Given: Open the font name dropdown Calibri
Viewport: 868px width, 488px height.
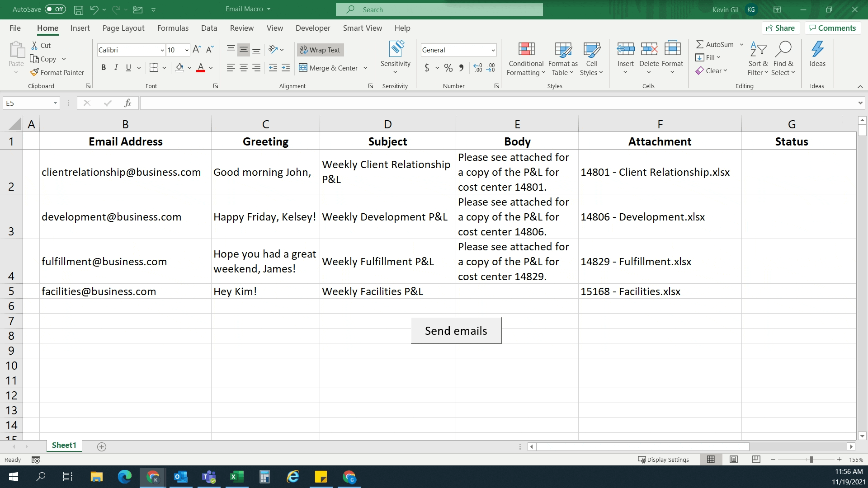Looking at the screenshot, I should pyautogui.click(x=162, y=50).
